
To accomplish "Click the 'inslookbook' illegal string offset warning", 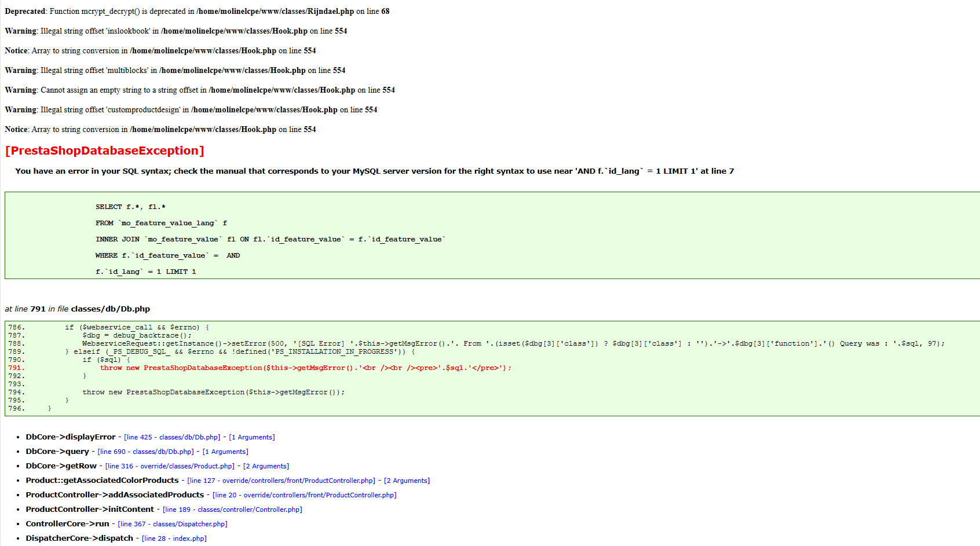I will tap(176, 31).
